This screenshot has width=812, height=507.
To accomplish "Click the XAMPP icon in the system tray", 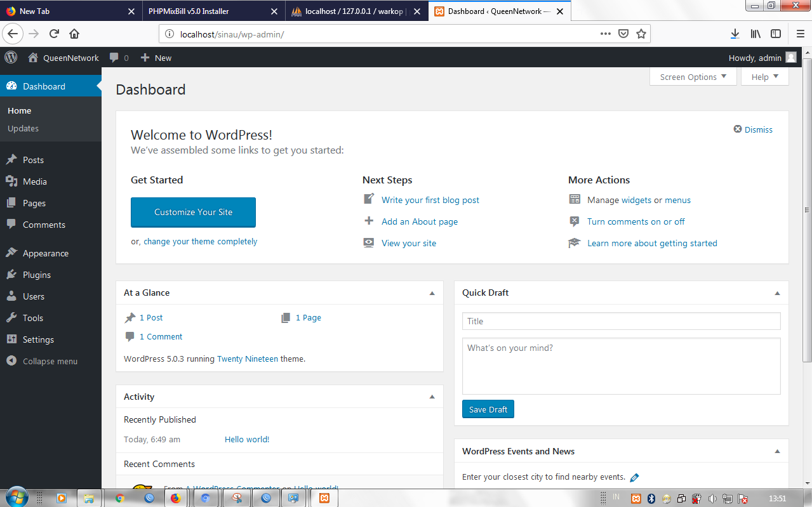I will pyautogui.click(x=636, y=499).
